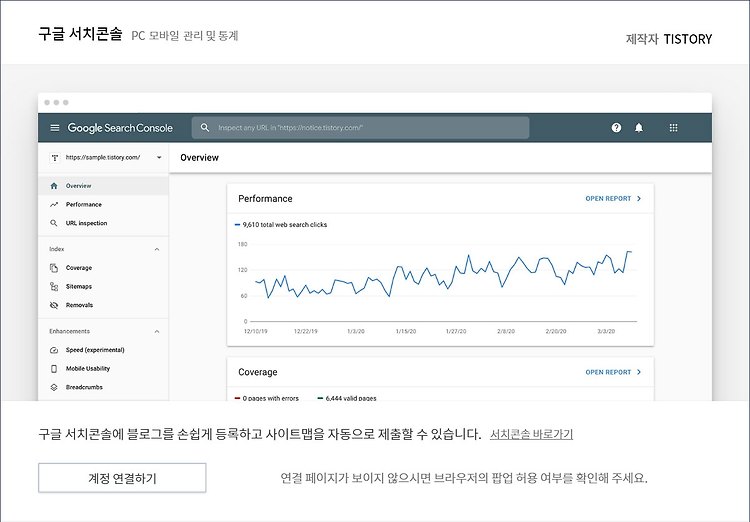
Task: Open the Help question mark icon
Action: pos(616,128)
